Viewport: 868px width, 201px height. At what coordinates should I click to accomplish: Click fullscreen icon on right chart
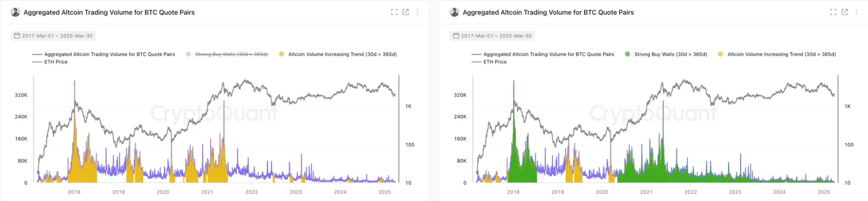pos(833,12)
